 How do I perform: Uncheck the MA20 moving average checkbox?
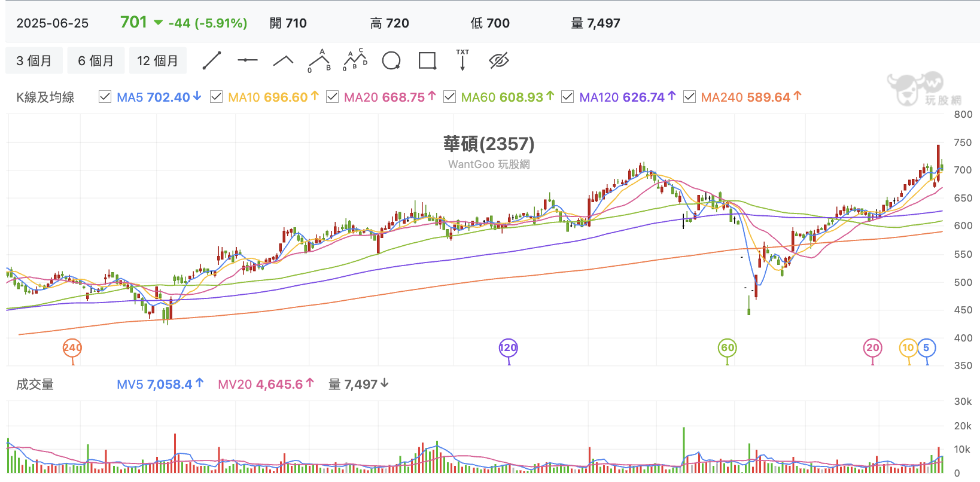point(332,97)
